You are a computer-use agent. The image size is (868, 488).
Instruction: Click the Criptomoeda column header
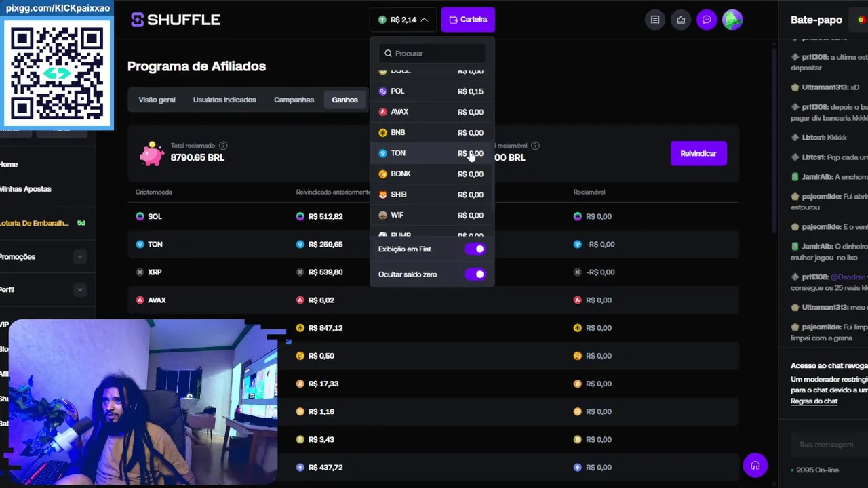154,192
